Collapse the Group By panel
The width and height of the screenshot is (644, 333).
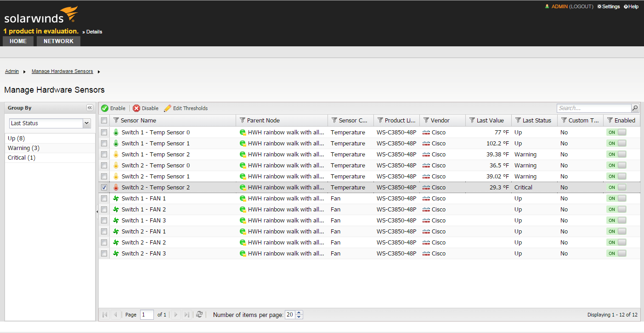coord(90,108)
